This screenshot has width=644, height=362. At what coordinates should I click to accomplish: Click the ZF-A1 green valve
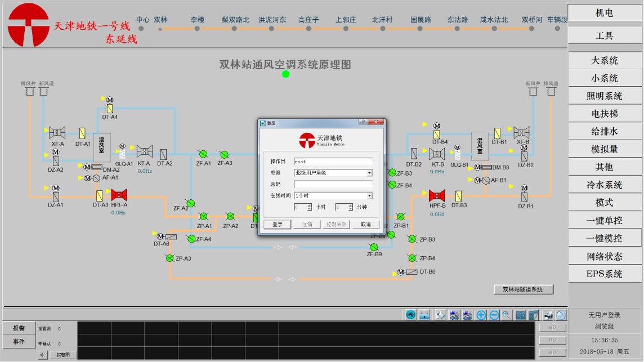tap(203, 154)
